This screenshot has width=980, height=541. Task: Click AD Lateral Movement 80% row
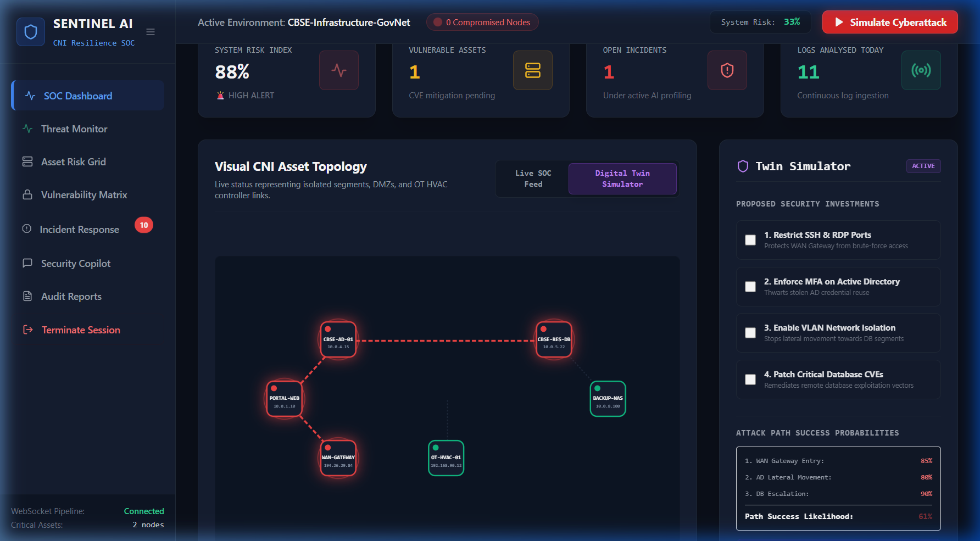coord(838,477)
